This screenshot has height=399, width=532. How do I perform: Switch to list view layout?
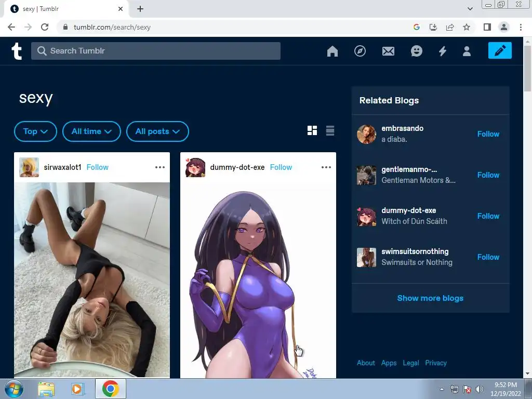(x=330, y=130)
